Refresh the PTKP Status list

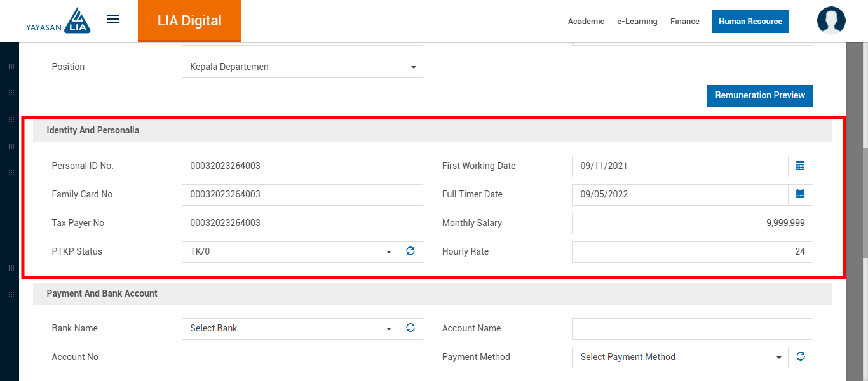click(410, 251)
